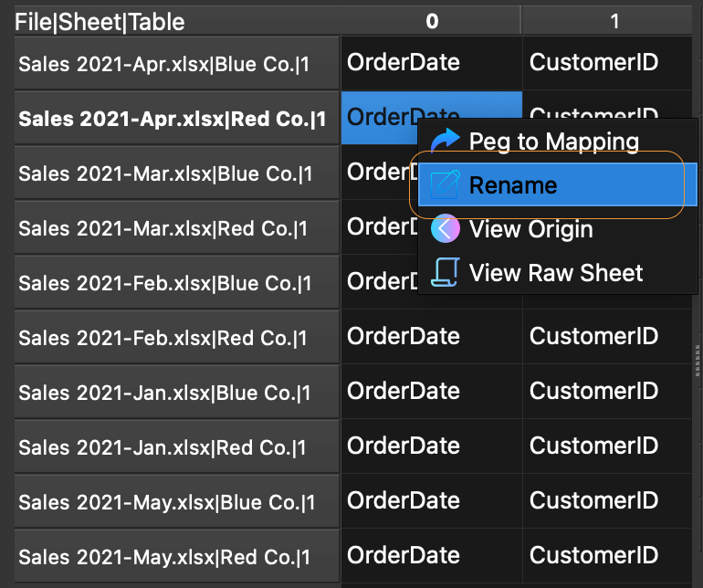Screen dimensions: 703x588
Task: Open View Raw Sheet menu entry
Action: (x=557, y=272)
